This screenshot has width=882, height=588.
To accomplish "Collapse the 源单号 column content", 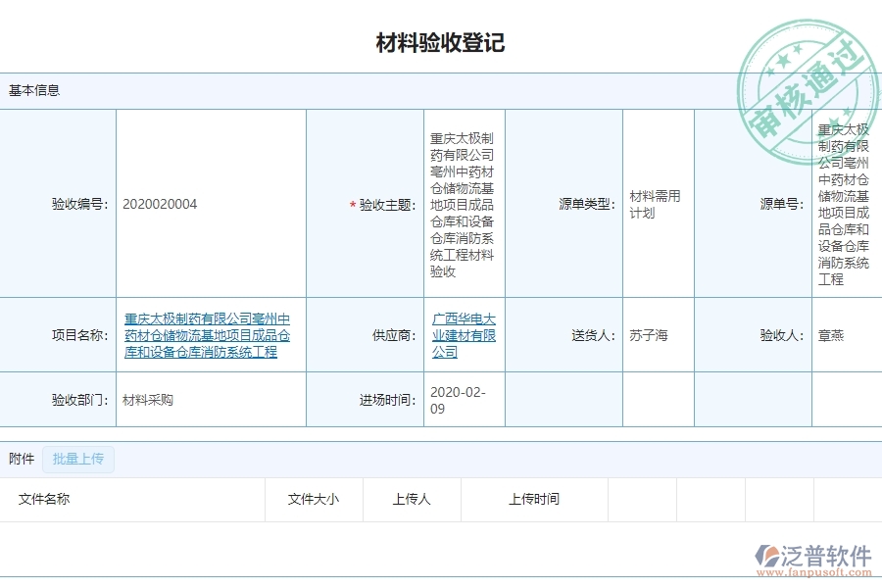I will [846, 204].
